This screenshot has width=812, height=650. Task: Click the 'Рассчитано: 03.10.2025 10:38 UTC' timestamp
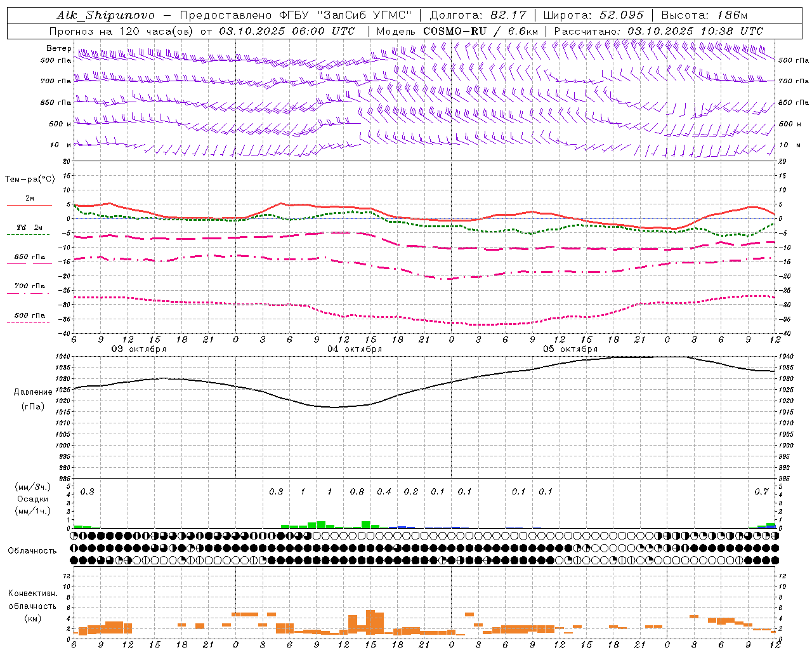coord(658,31)
